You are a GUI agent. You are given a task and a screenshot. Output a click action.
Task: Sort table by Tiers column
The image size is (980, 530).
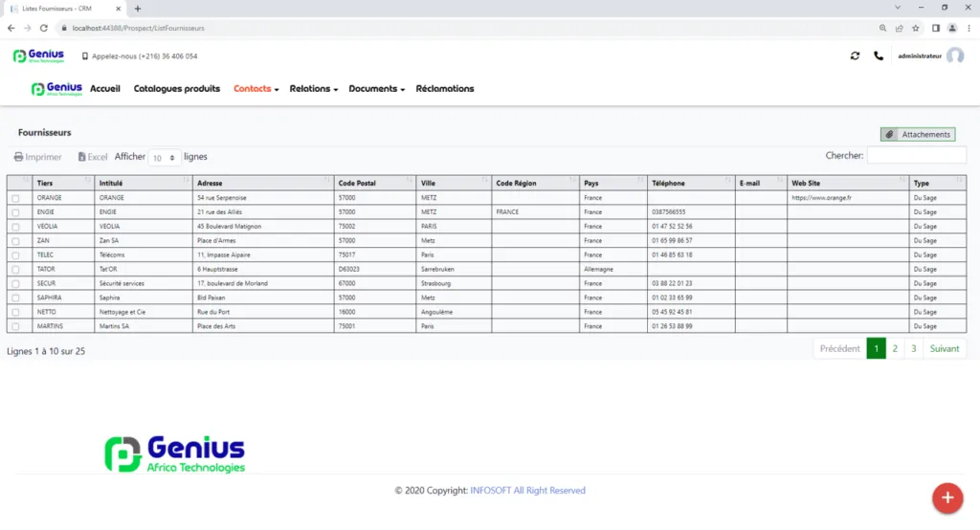pos(62,183)
